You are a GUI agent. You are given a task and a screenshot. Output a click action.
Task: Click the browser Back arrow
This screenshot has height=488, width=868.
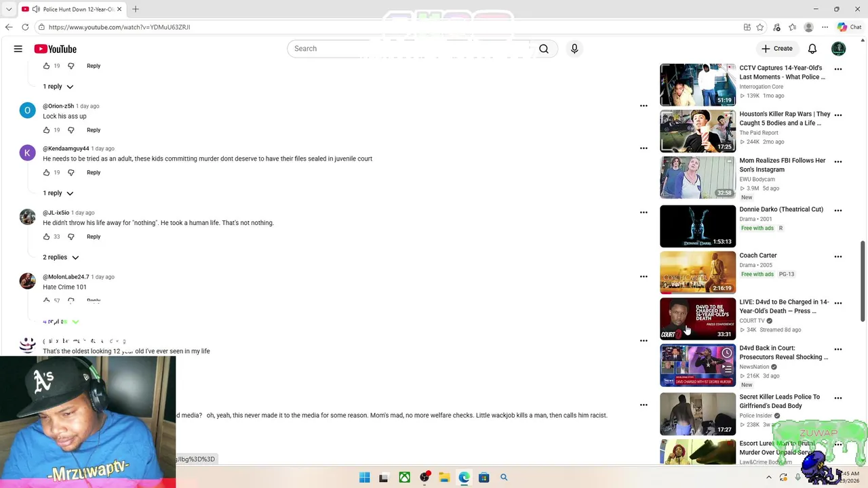(x=9, y=27)
